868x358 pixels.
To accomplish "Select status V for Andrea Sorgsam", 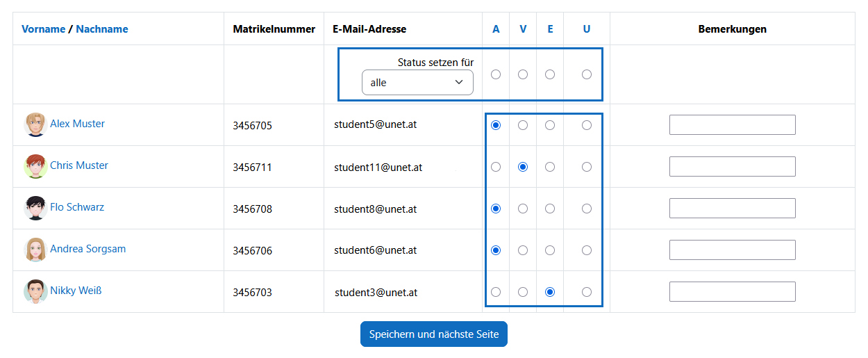I will click(x=523, y=250).
